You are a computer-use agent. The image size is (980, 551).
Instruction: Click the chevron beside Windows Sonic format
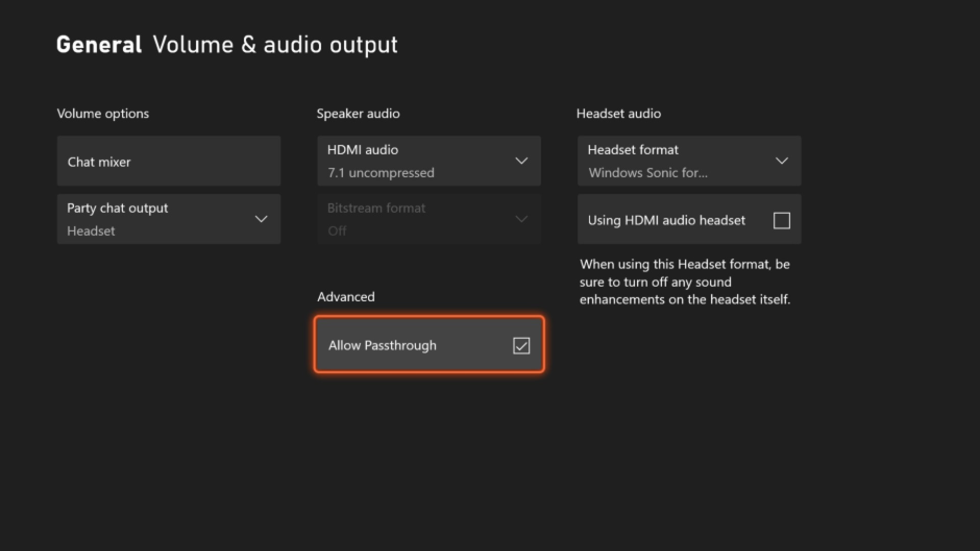[x=782, y=160]
